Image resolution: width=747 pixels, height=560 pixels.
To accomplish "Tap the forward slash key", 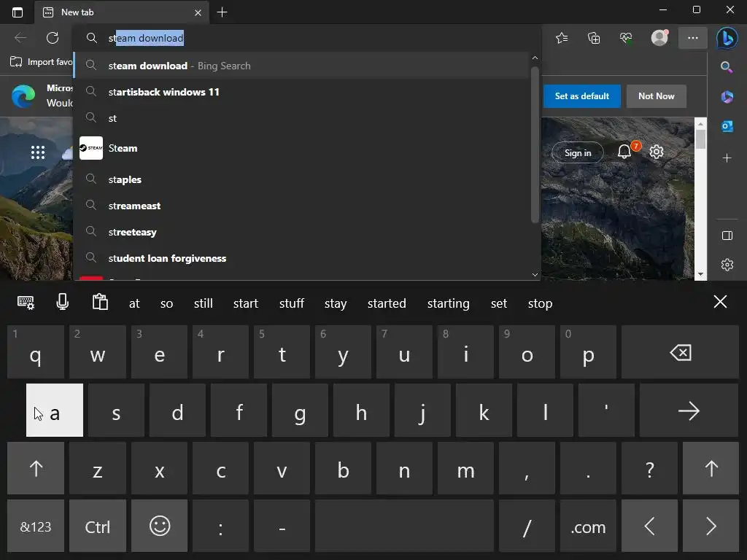I will point(527,526).
